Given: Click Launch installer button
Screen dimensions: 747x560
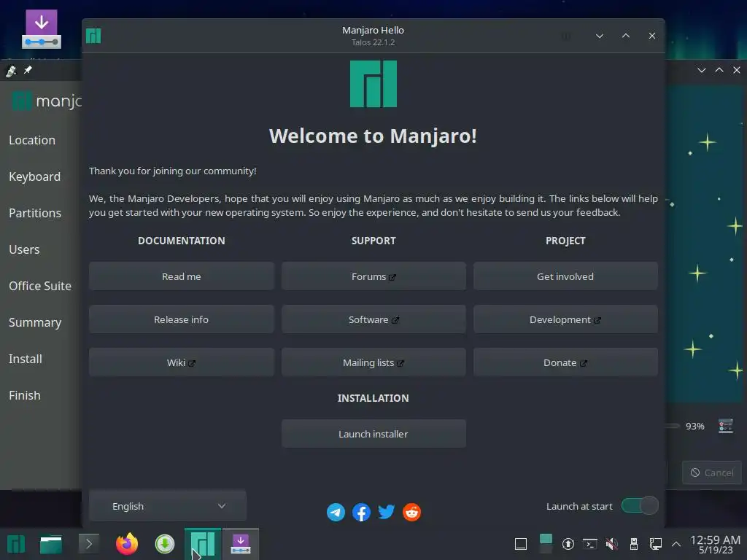Looking at the screenshot, I should point(373,434).
